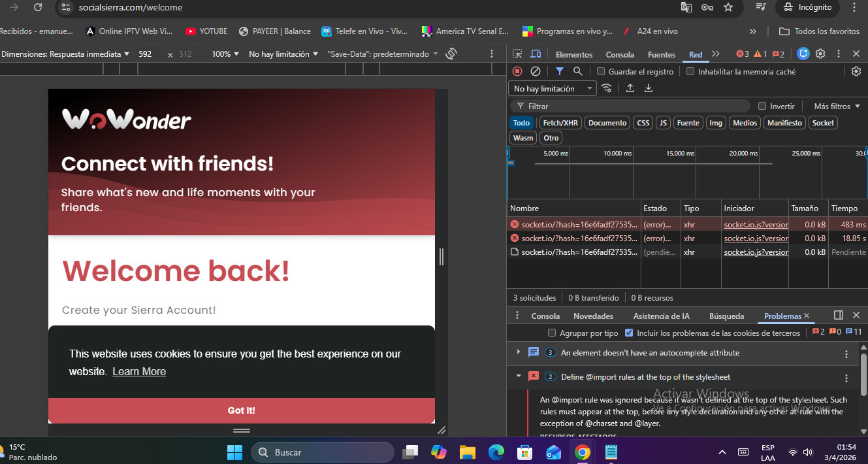Open network conditions wifi icon
Viewport: 868px width, 464px height.
607,88
